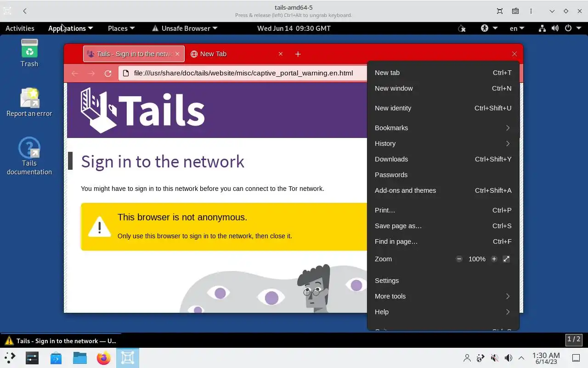The image size is (588, 368).
Task: Open Dolphin file manager in taskbar
Action: [x=80, y=358]
